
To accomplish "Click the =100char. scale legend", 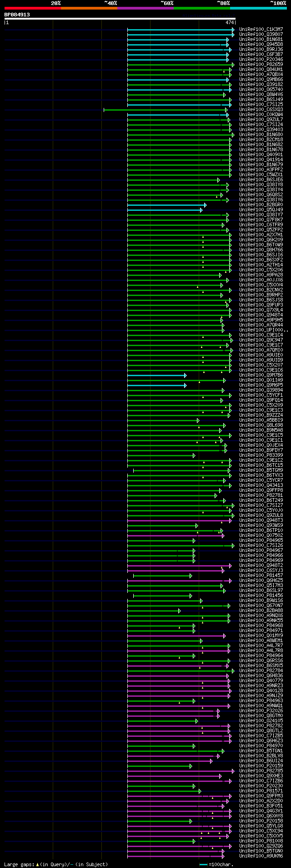I will 216,864.
